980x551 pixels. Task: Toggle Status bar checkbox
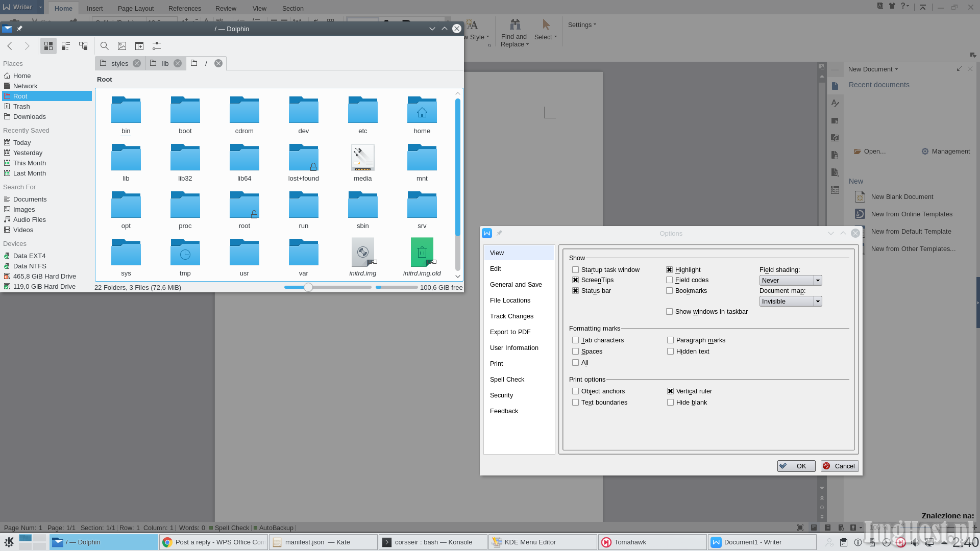pyautogui.click(x=576, y=291)
